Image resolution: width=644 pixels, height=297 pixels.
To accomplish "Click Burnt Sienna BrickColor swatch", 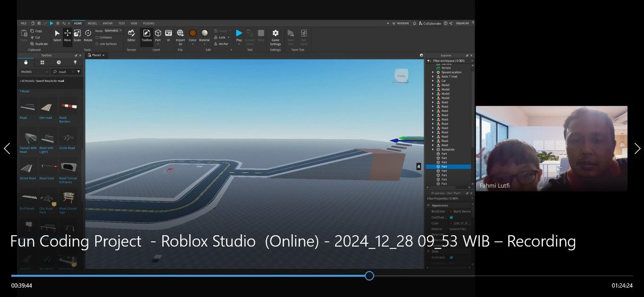I will [x=451, y=212].
